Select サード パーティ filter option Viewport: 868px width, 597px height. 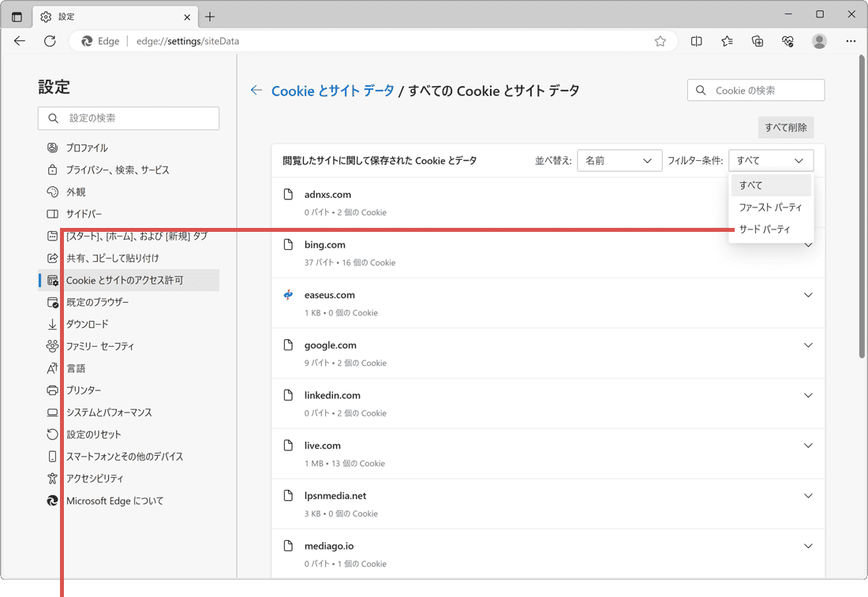[x=764, y=229]
